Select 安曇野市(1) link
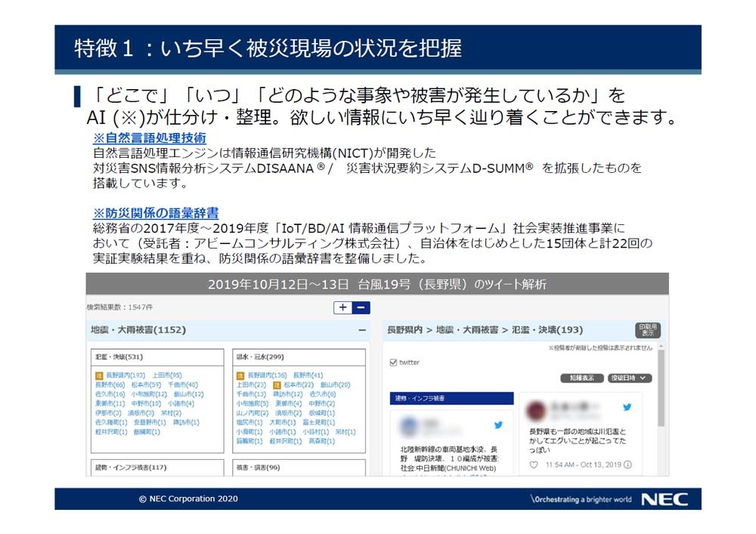This screenshot has width=756, height=534. click(150, 422)
